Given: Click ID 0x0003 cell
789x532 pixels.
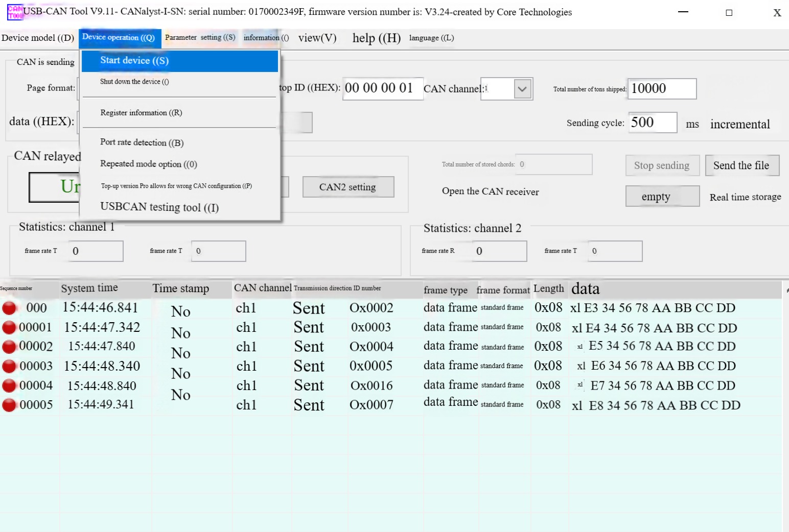Looking at the screenshot, I should click(371, 327).
